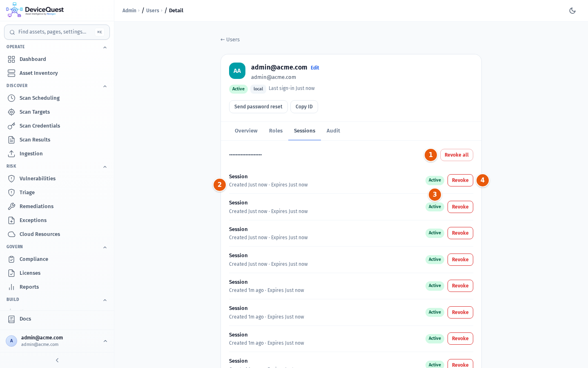Switch to the Overview tab
The image size is (588, 368).
(x=246, y=131)
